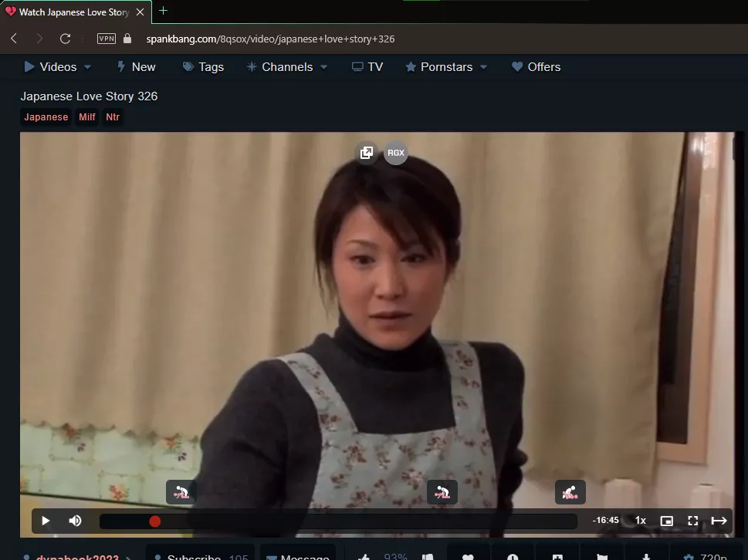Mute the video using the speaker icon
This screenshot has width=748, height=560.
coord(75,521)
